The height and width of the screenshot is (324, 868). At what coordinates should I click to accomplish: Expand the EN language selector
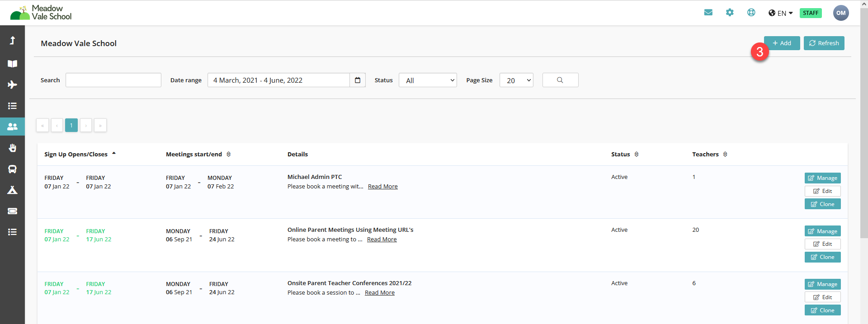(x=781, y=13)
